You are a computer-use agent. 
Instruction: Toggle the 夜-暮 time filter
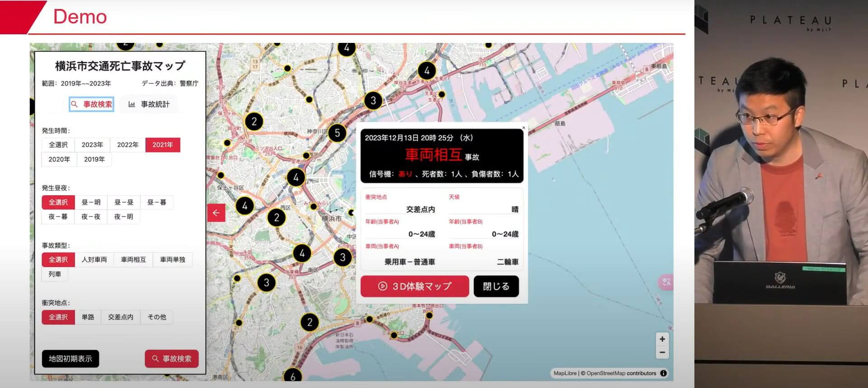tap(58, 217)
